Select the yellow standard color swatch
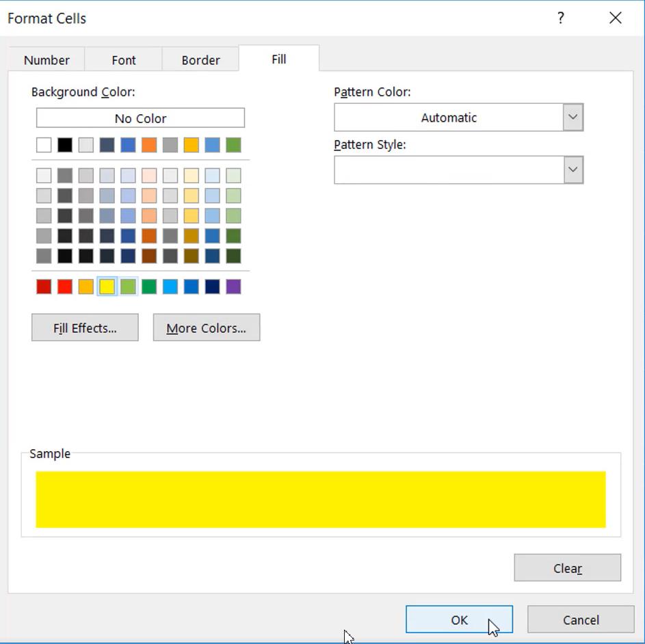 (107, 286)
